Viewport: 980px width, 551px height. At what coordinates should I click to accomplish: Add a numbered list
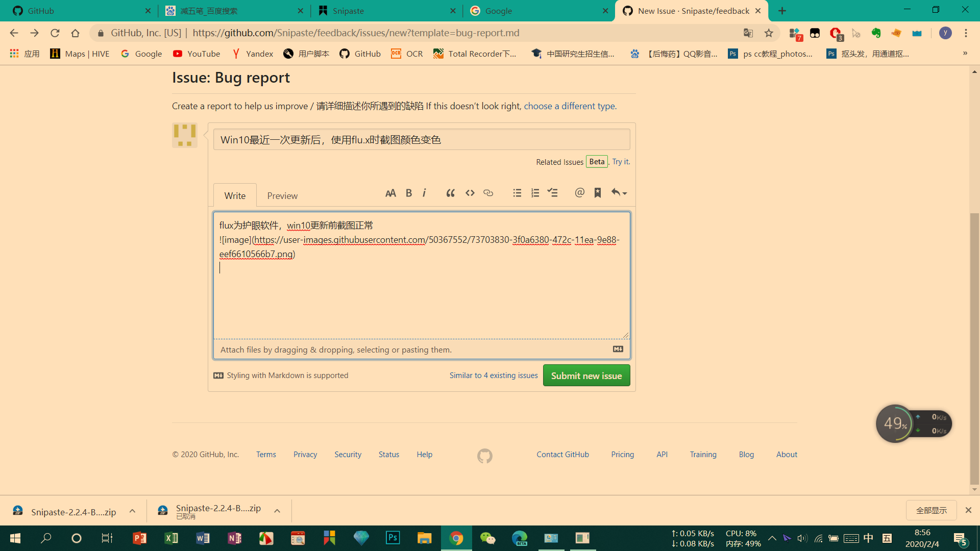(535, 193)
